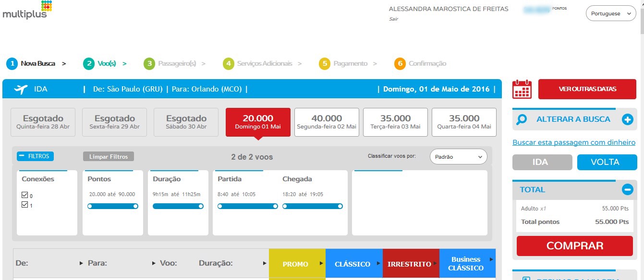644x280 pixels.
Task: Click the red calendar icon
Action: [x=522, y=89]
